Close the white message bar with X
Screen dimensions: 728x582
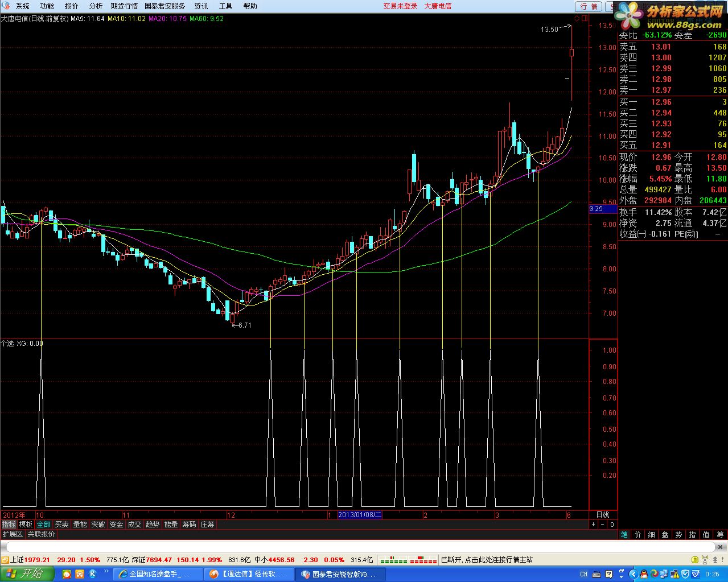pyautogui.click(x=721, y=547)
